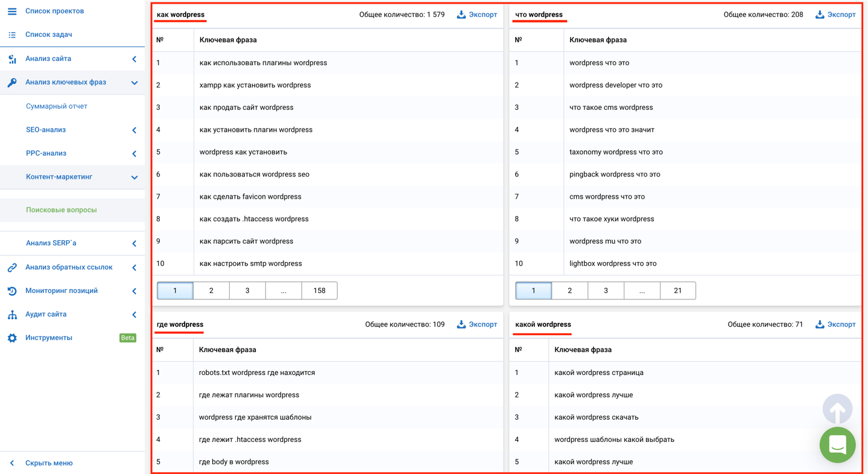Click the history icon for Мониторинг позиций
Viewport: 868px width, 474px height.
[12, 291]
